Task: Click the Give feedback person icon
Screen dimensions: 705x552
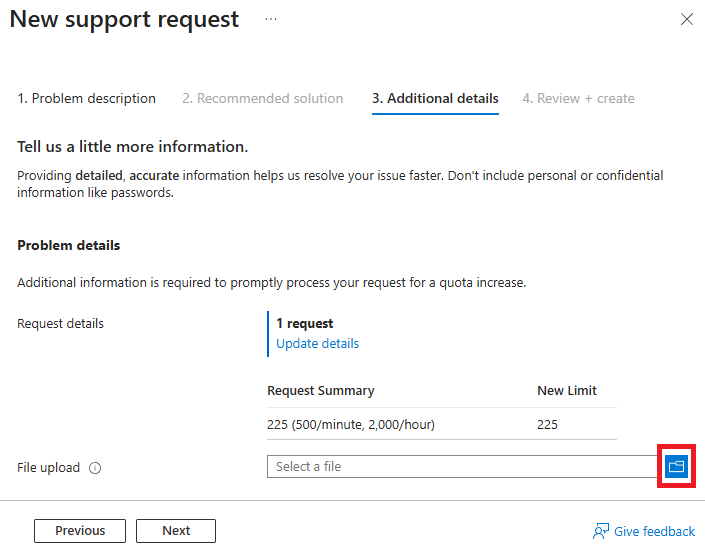Action: click(x=601, y=531)
